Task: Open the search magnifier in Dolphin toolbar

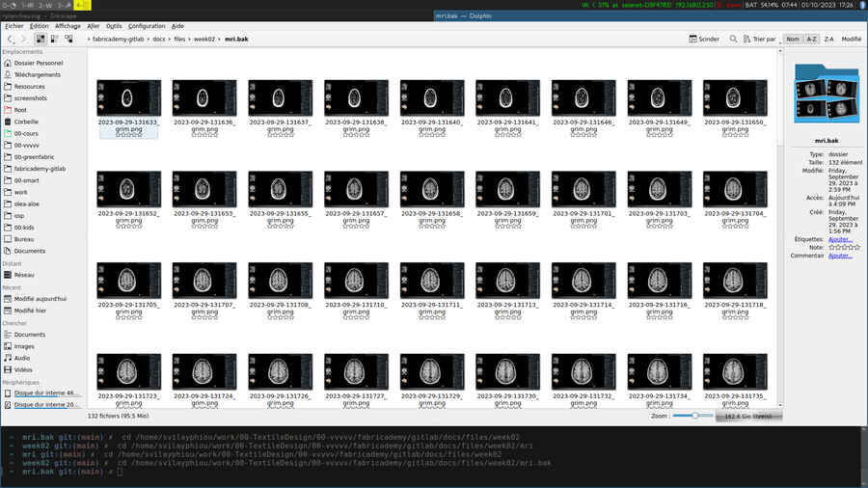Action: click(x=733, y=40)
